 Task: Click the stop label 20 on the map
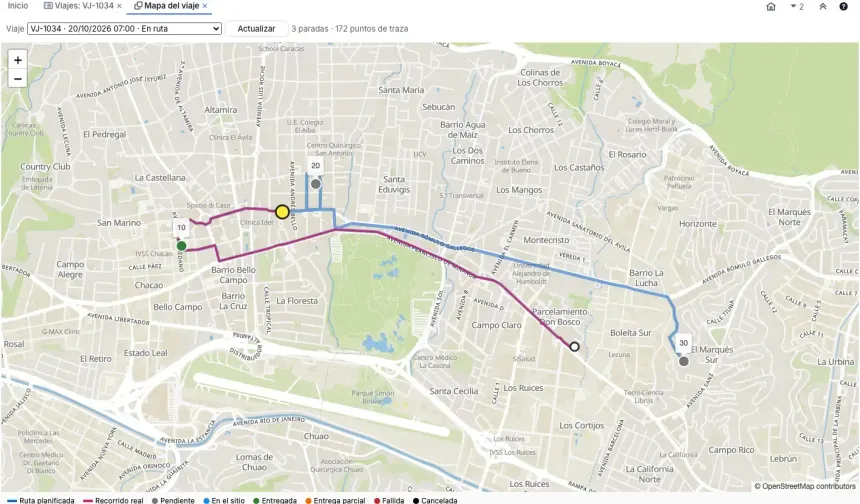click(315, 166)
